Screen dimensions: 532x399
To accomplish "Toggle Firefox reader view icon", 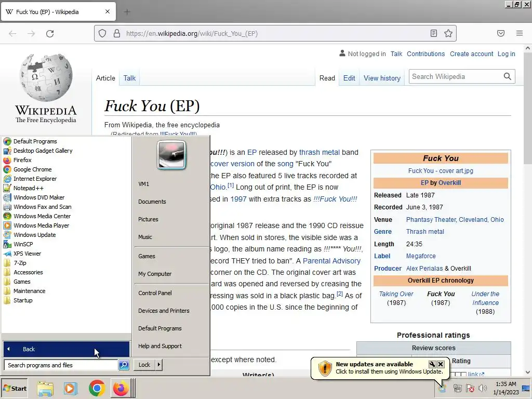I will (434, 33).
